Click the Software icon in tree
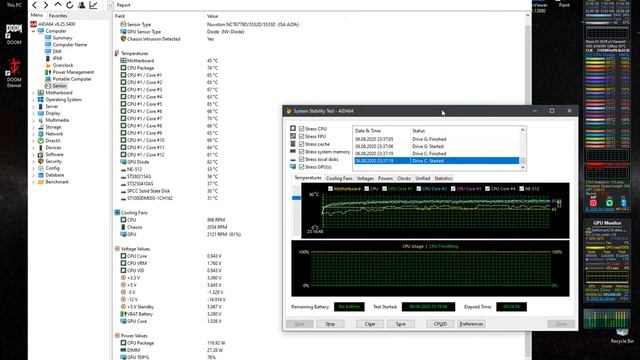The width and height of the screenshot is (640, 360). point(40,155)
